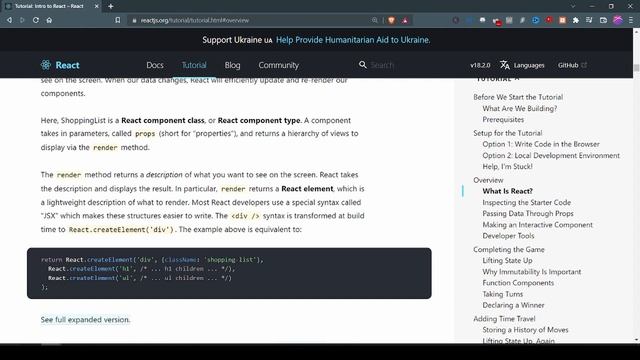Go to Inspecting the Starter Code

point(527,202)
